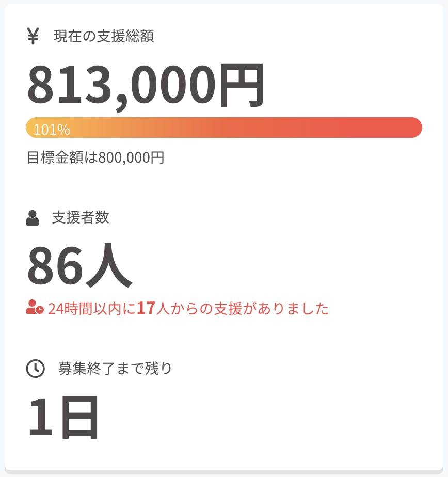
Task: Click the 24時間以内に text in red
Action: (x=92, y=309)
